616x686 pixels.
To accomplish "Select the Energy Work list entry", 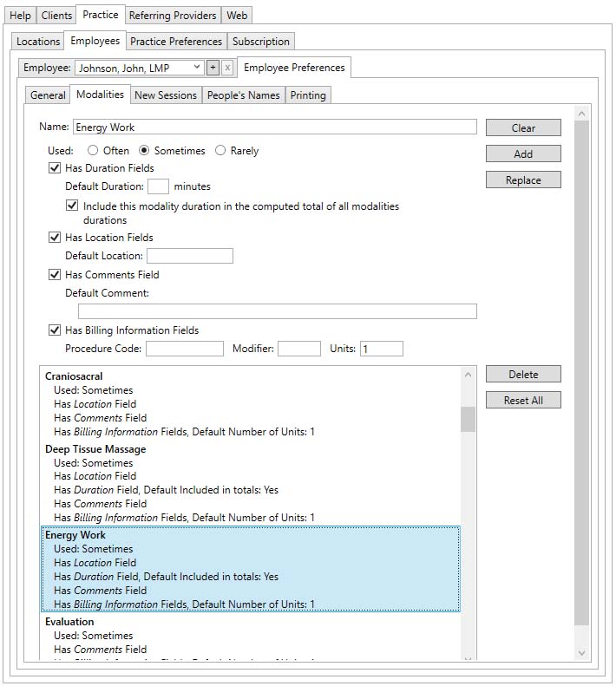I will point(251,569).
